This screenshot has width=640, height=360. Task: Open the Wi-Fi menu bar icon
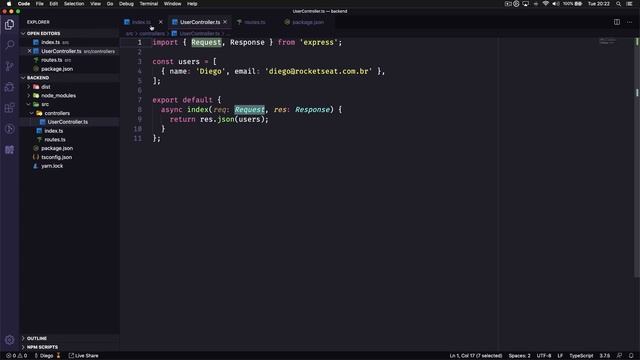[x=545, y=4]
